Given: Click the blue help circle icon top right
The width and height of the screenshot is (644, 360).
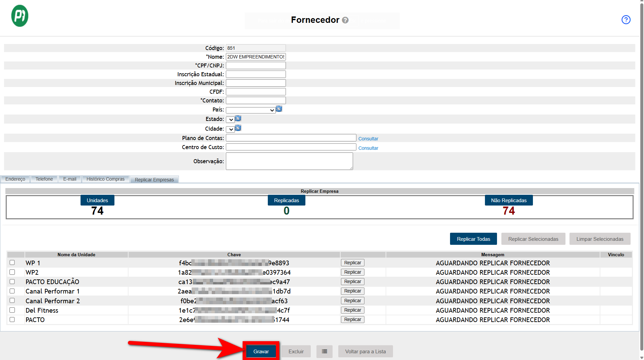Looking at the screenshot, I should click(626, 20).
